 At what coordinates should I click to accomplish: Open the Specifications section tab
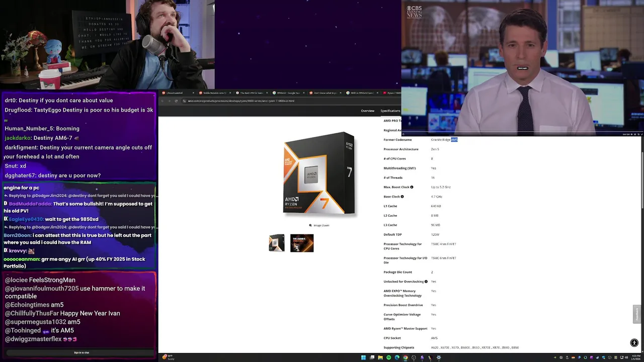click(390, 111)
